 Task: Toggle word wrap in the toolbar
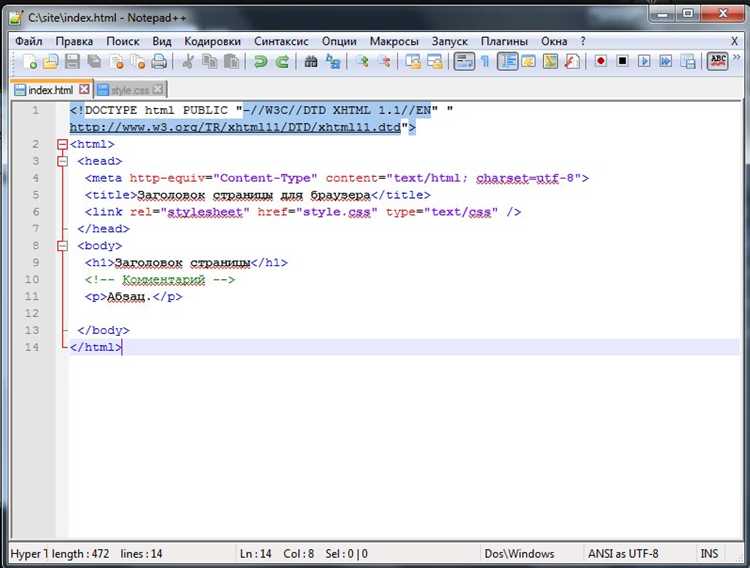coord(464,62)
